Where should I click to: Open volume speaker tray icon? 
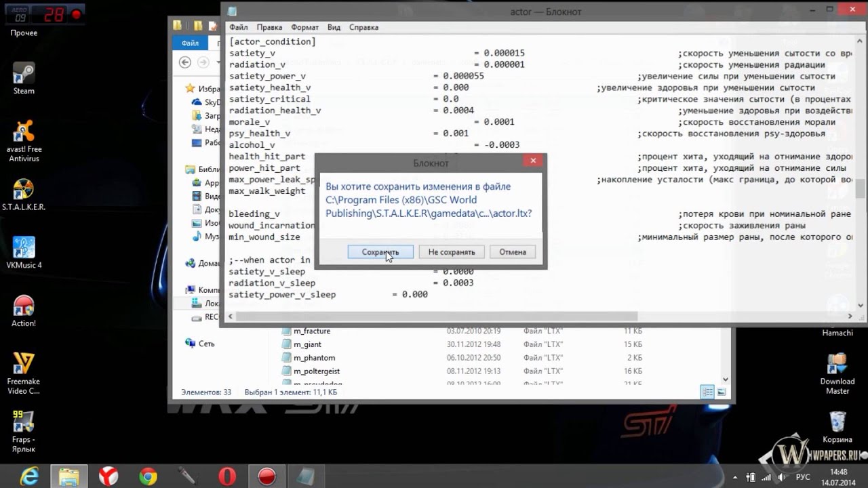click(x=782, y=477)
